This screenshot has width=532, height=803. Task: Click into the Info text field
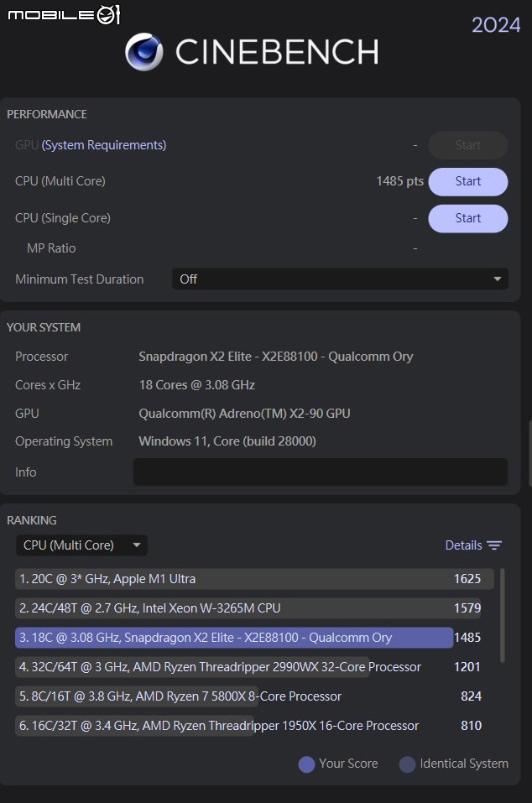pyautogui.click(x=321, y=472)
